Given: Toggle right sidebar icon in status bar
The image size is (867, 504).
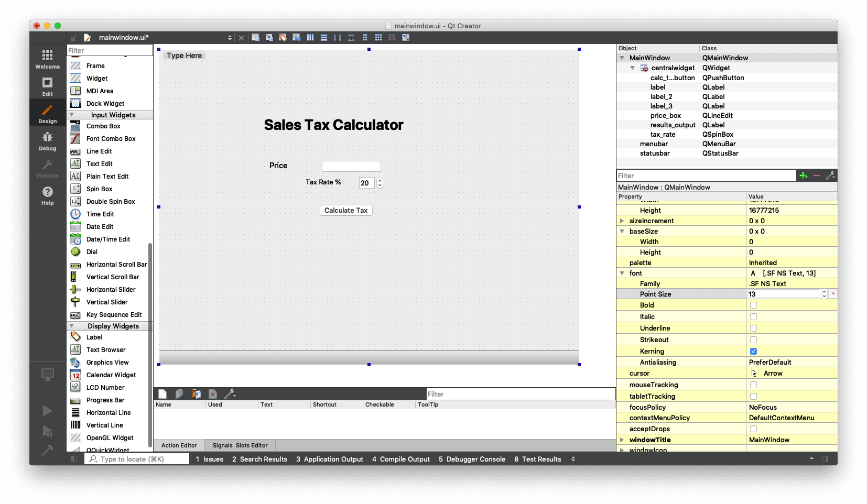Looking at the screenshot, I should click(x=825, y=459).
